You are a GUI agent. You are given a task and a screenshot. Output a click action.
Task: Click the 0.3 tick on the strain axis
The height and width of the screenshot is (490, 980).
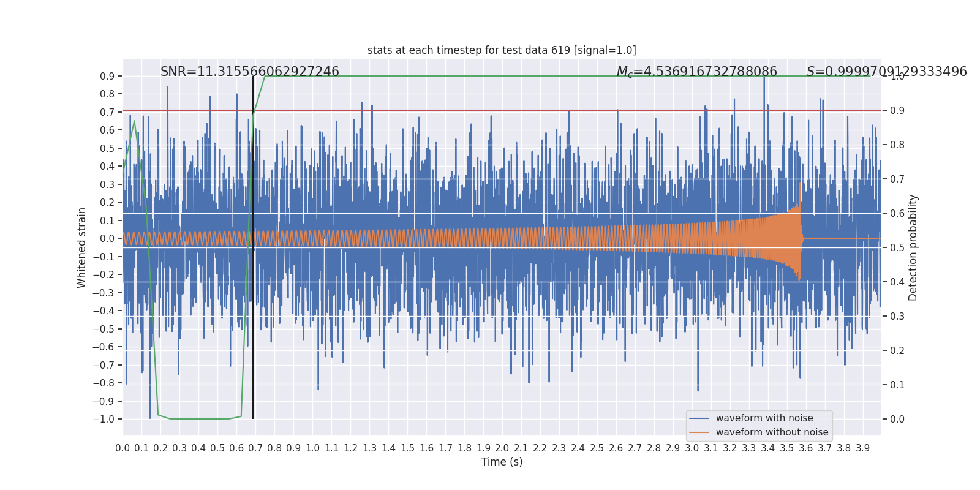click(107, 185)
